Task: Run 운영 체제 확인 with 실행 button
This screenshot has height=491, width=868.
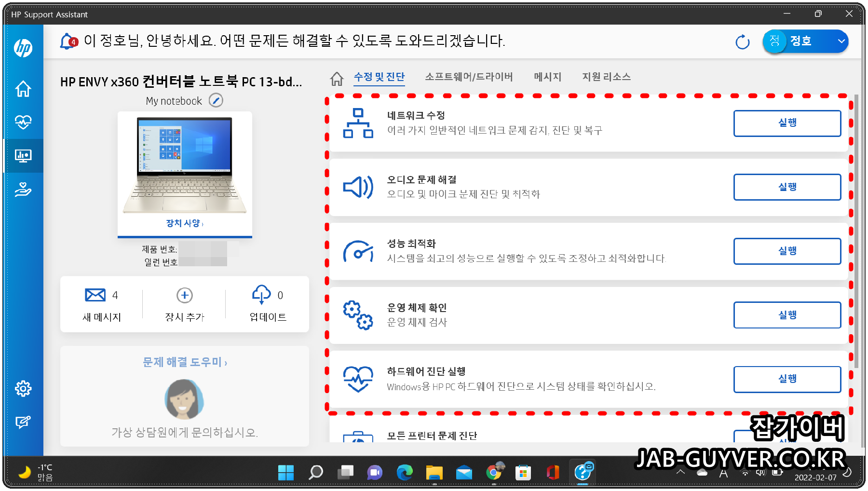Action: coord(787,315)
